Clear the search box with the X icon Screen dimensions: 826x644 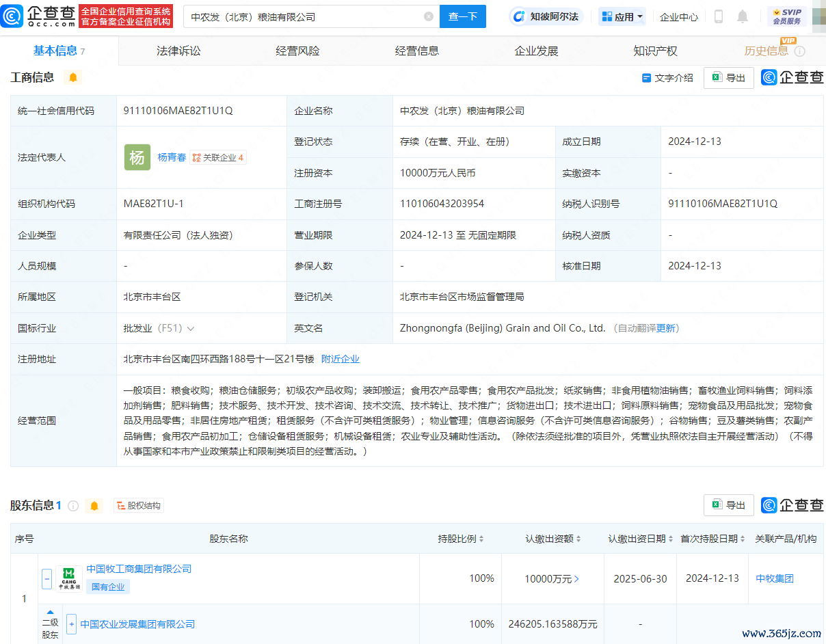(429, 16)
